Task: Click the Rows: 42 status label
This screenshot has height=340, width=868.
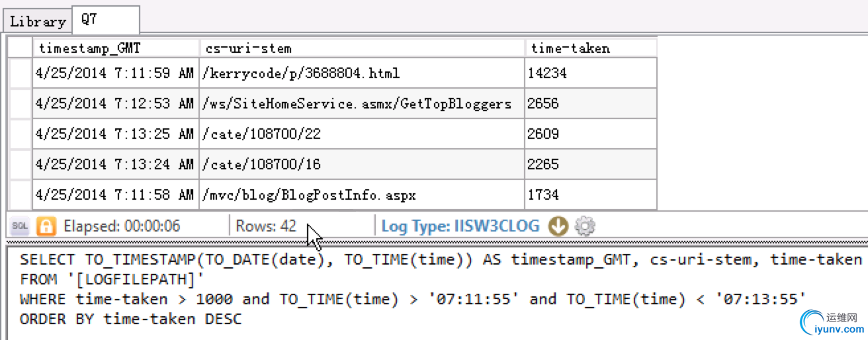Action: pos(266,226)
